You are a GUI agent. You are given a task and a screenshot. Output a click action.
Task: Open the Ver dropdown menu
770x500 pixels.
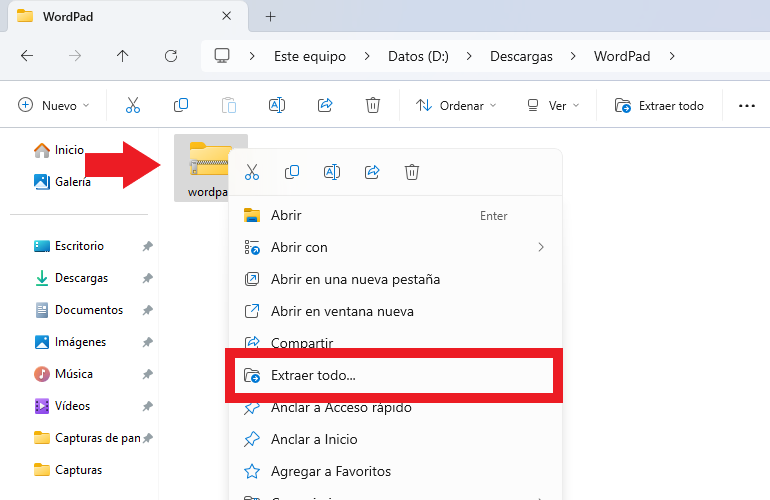click(553, 105)
